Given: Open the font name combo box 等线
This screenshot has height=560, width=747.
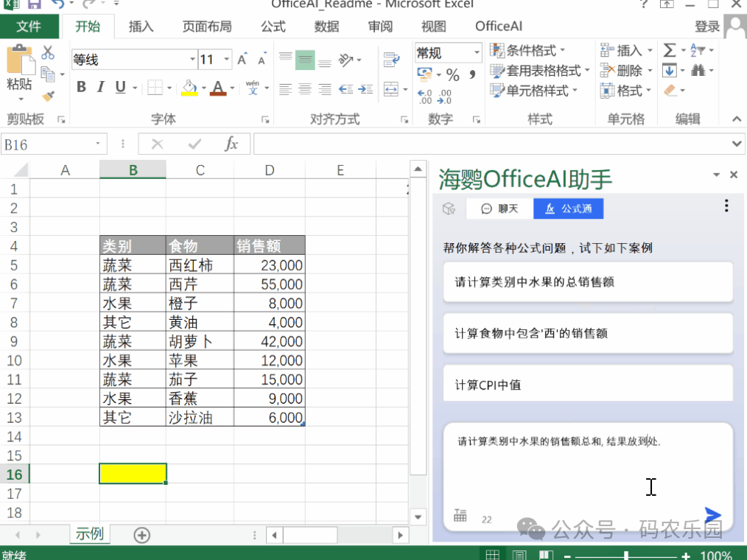Looking at the screenshot, I should pyautogui.click(x=134, y=59).
